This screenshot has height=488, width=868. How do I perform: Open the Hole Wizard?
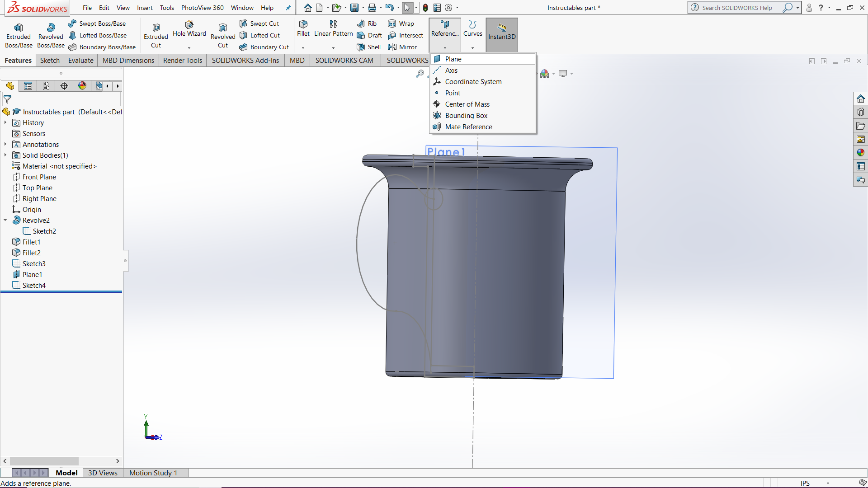pyautogui.click(x=189, y=31)
